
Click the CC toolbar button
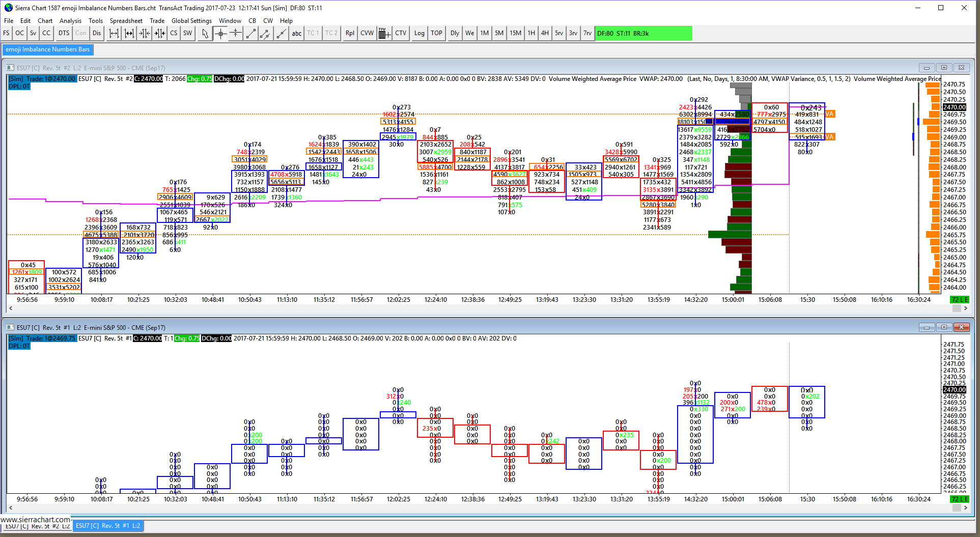pos(46,33)
